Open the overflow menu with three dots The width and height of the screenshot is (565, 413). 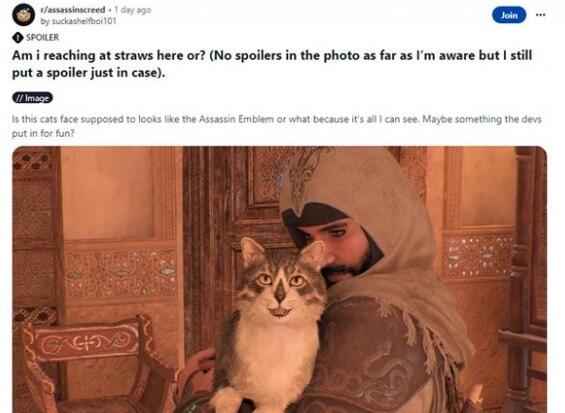point(540,15)
